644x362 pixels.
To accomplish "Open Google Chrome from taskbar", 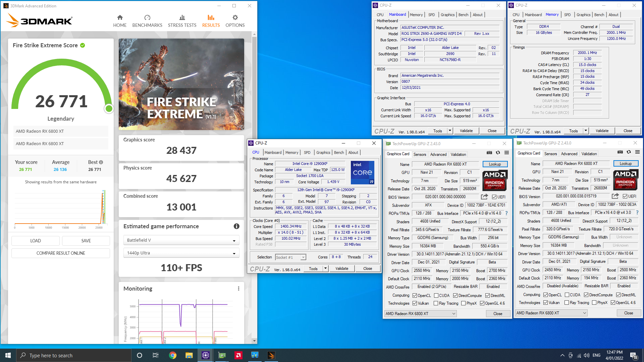I will 173,355.
